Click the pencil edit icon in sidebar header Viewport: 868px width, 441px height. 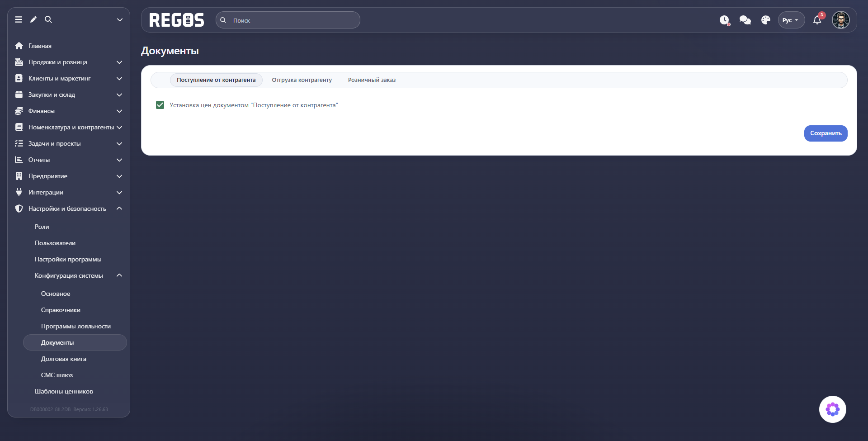33,19
